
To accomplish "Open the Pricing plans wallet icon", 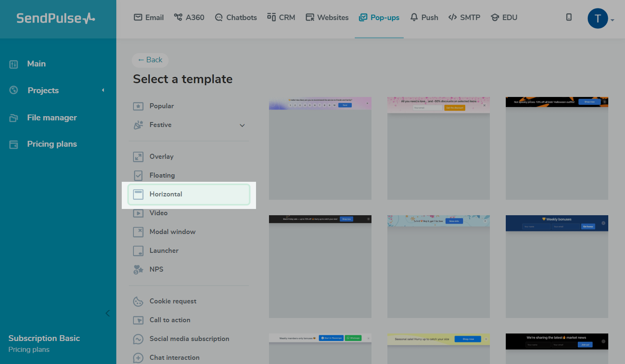I will [14, 145].
